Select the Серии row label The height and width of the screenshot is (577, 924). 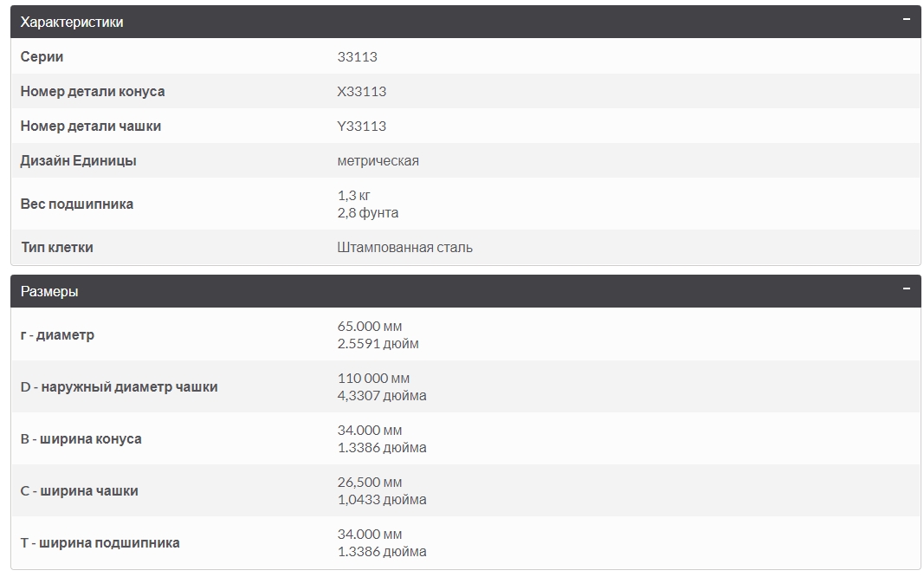pos(42,57)
